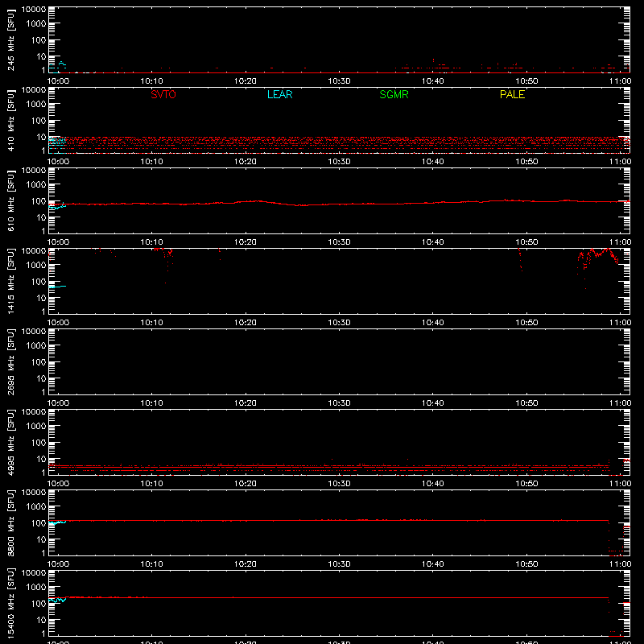
Task: Click the green SGMR station legend label
Action: [394, 94]
